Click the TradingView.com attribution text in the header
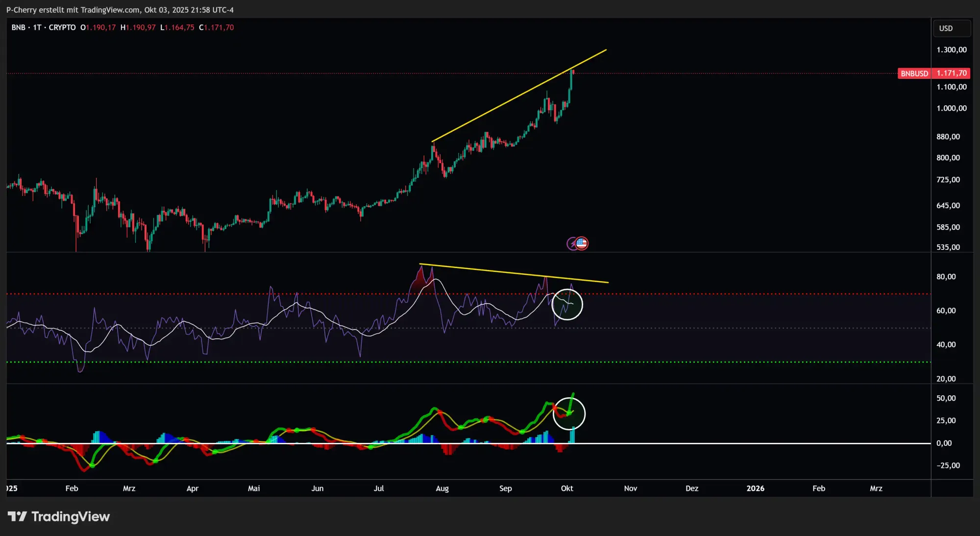Screen dimensions: 980x536 tap(110, 10)
